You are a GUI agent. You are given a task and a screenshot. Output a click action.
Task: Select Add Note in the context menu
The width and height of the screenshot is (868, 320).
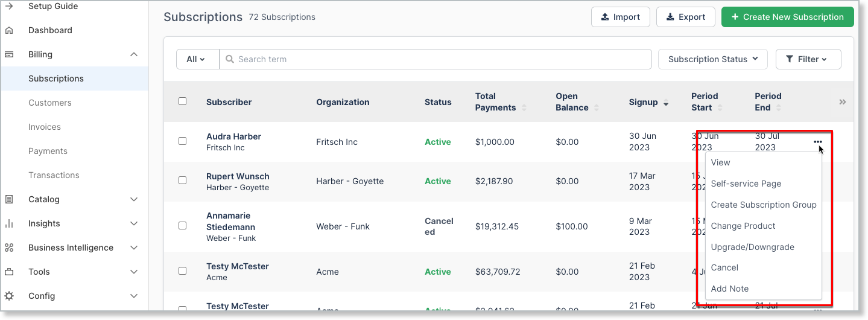coord(729,289)
